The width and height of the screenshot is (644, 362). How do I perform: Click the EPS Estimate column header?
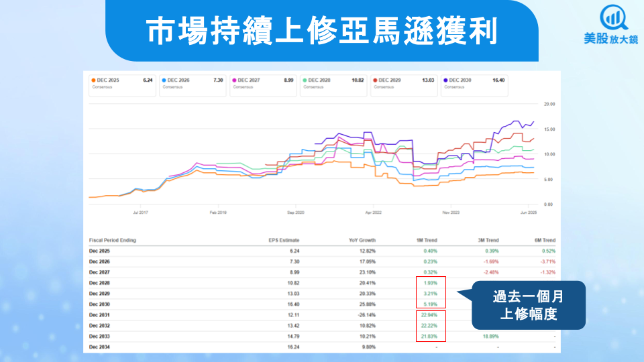pyautogui.click(x=284, y=240)
